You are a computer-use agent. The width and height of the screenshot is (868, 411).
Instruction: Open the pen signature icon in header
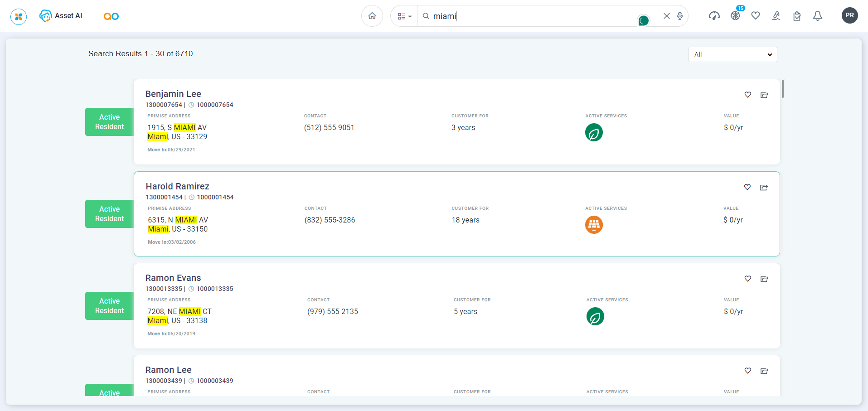[x=776, y=16]
